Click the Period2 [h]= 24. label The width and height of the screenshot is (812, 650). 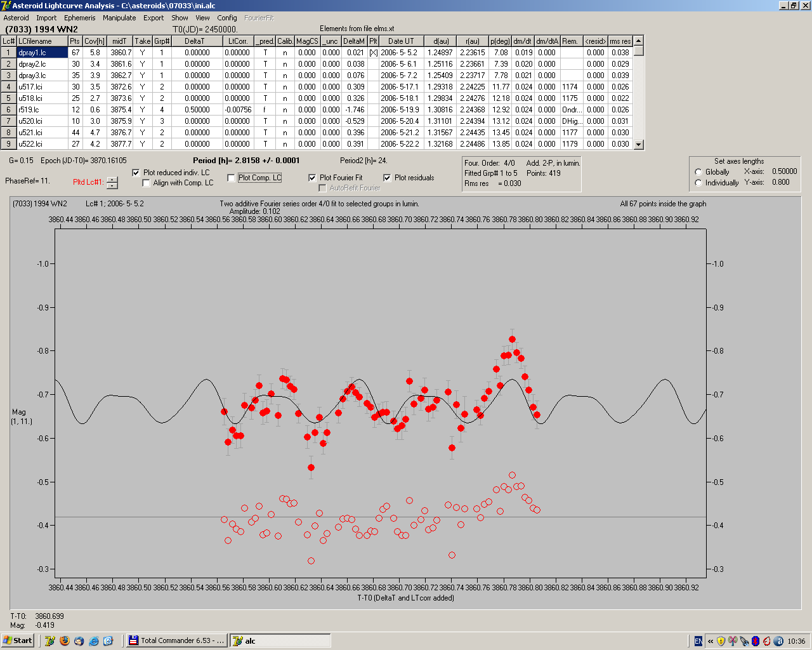(x=363, y=161)
